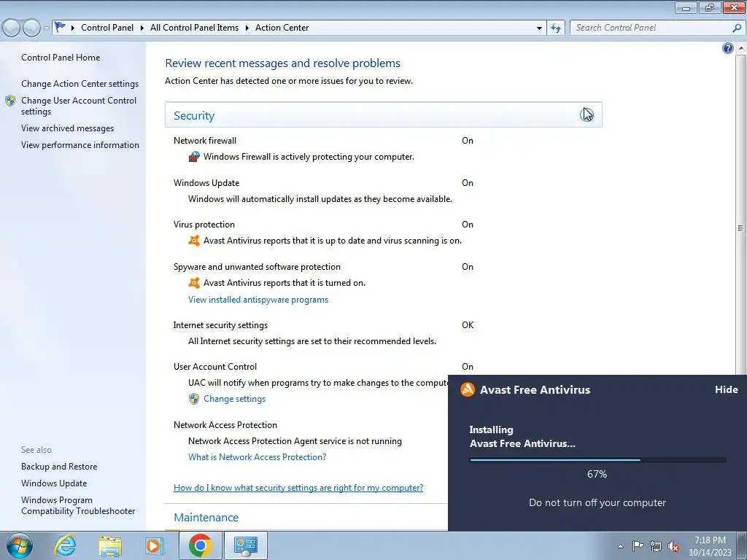747x560 pixels.
Task: Open recent pages dropdown near nav arrows
Action: click(x=46, y=28)
